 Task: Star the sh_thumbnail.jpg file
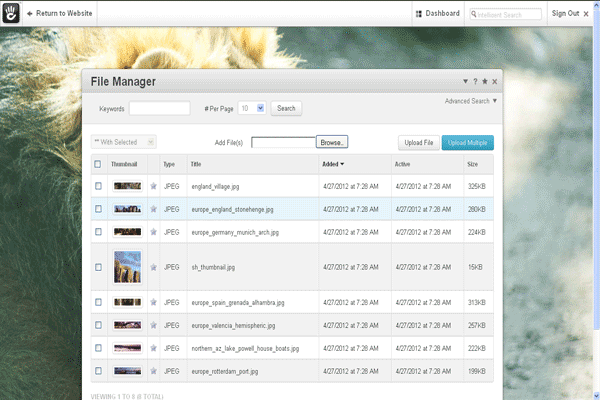[153, 268]
